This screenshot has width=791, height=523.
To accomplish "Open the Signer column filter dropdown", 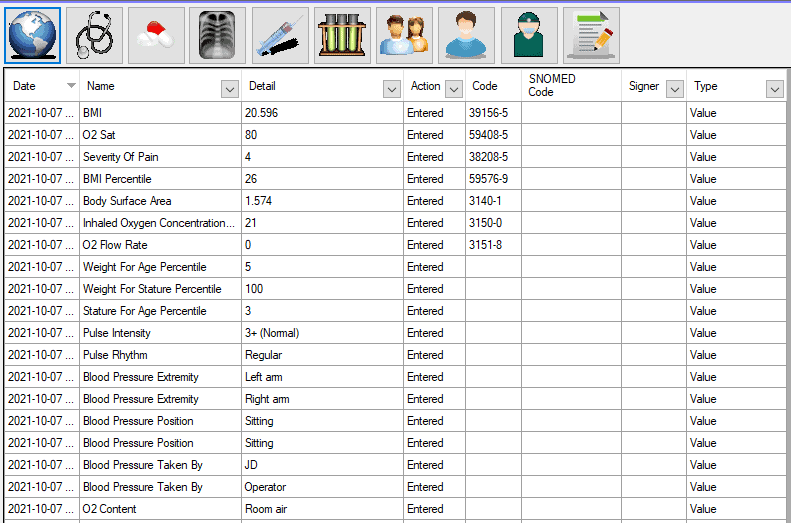I will [x=674, y=89].
